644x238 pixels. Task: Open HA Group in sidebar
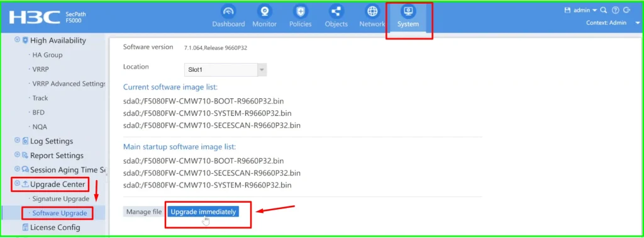[47, 55]
